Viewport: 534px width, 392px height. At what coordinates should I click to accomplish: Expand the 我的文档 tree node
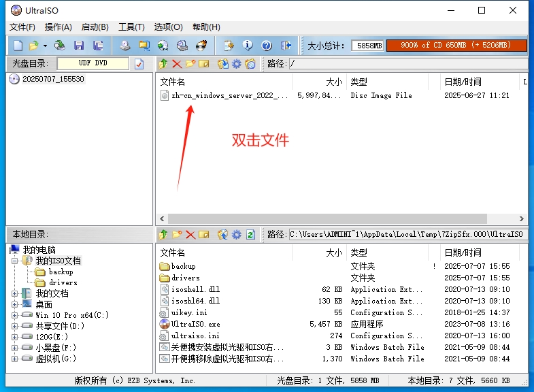click(14, 293)
